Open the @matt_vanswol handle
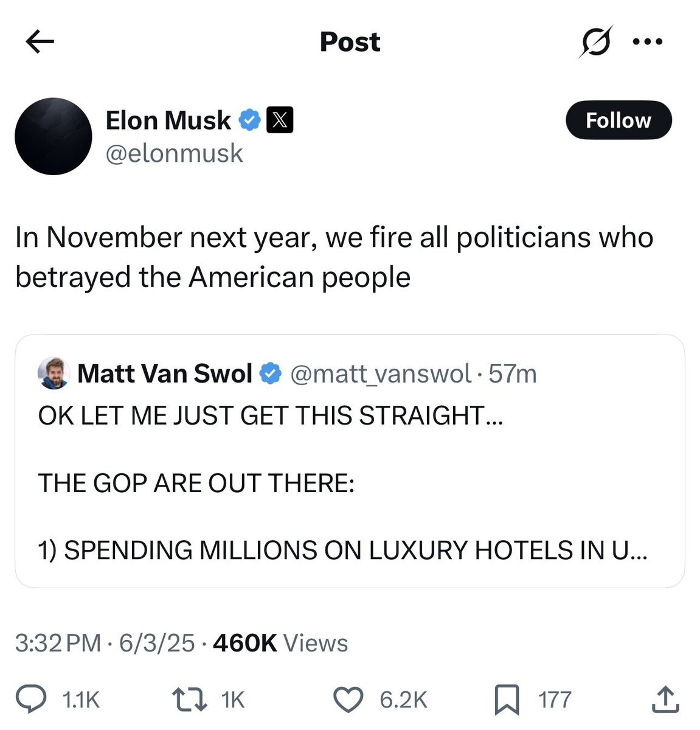Image resolution: width=700 pixels, height=730 pixels. pos(381,374)
